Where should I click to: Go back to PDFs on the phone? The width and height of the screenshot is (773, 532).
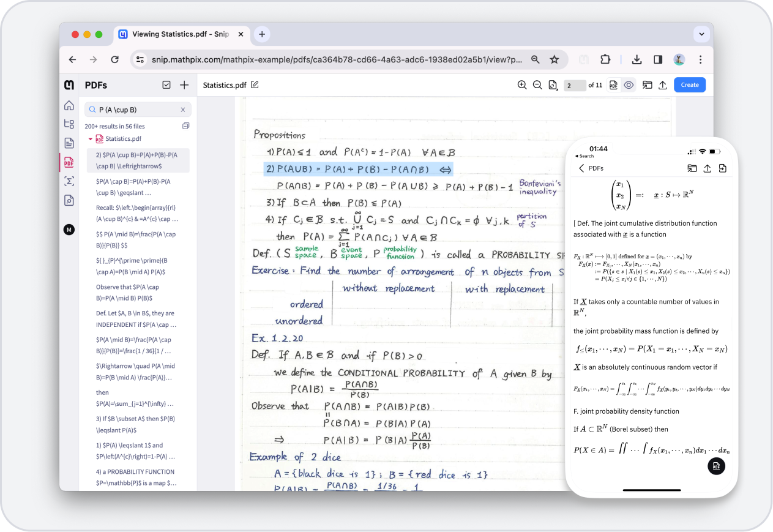point(591,168)
